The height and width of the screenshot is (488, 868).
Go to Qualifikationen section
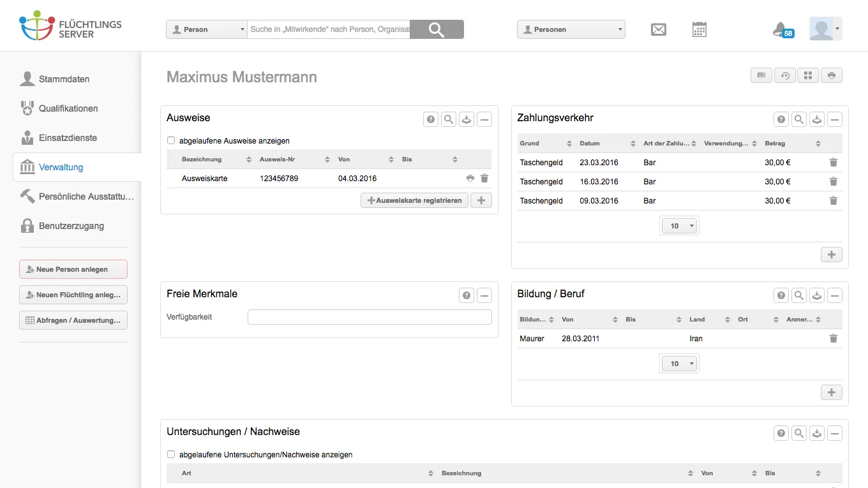68,108
